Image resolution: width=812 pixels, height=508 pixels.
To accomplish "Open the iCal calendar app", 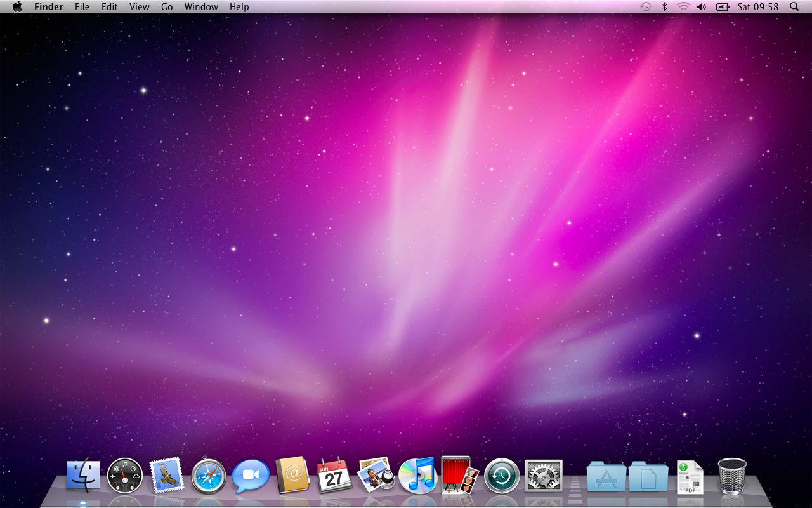I will tap(333, 476).
